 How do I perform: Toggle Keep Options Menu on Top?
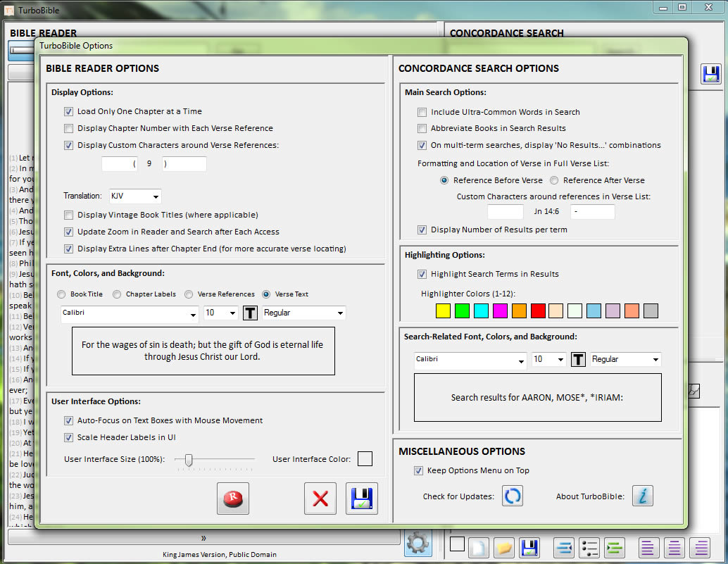[418, 470]
